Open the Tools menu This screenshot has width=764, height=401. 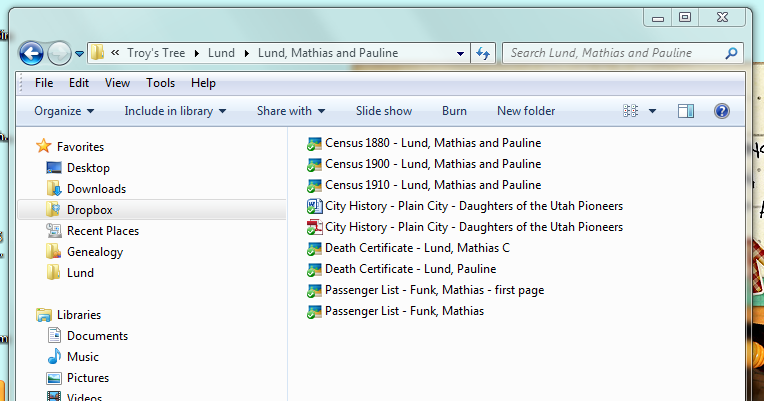pyautogui.click(x=160, y=83)
